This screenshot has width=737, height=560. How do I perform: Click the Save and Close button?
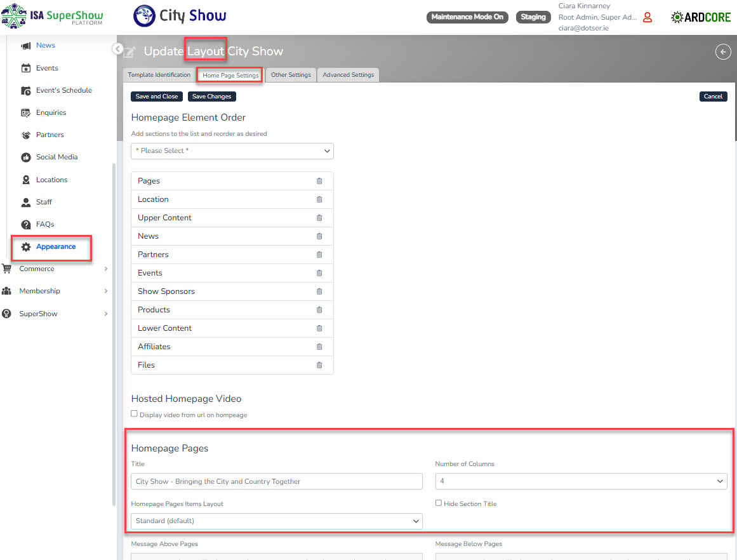(157, 97)
